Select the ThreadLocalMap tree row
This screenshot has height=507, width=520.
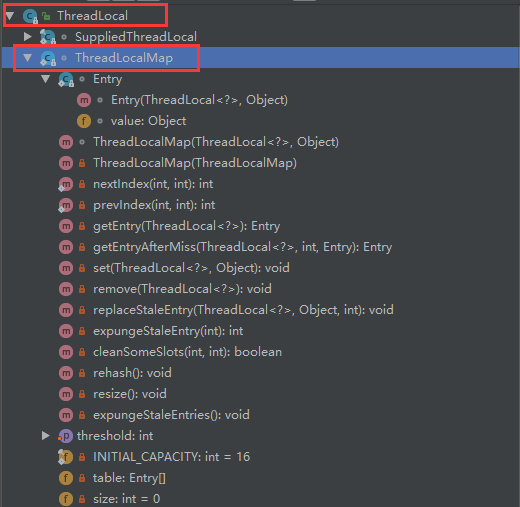261,58
